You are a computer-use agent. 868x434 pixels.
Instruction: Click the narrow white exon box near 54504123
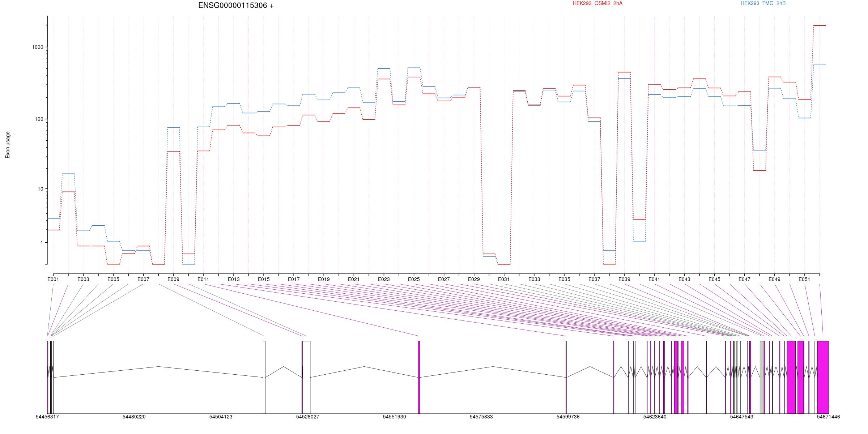264,377
